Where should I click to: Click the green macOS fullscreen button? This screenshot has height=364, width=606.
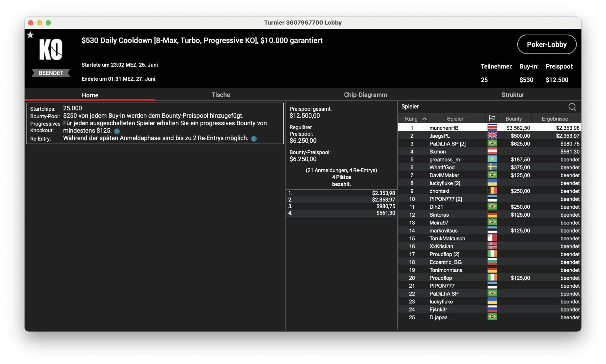pyautogui.click(x=48, y=23)
